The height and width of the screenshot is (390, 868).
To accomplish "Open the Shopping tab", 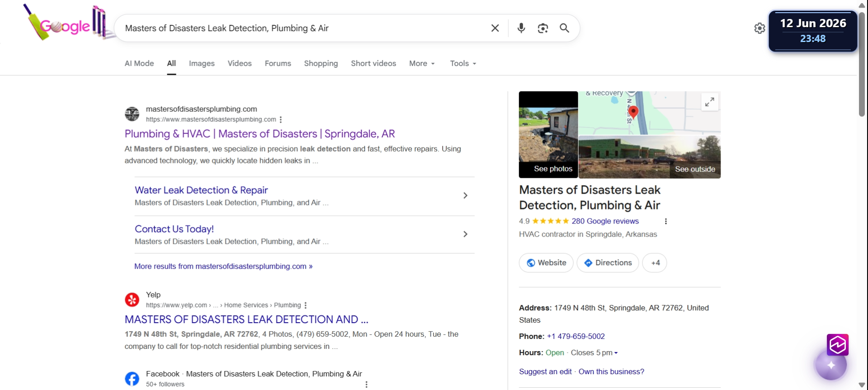I will (321, 63).
